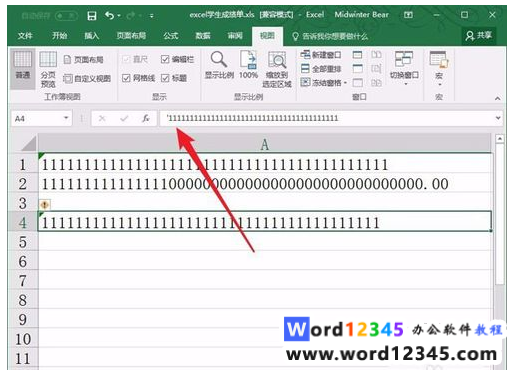Viewport: 507px width, 370px height.
Task: Select cell A1 with the ones string
Action: (265, 164)
